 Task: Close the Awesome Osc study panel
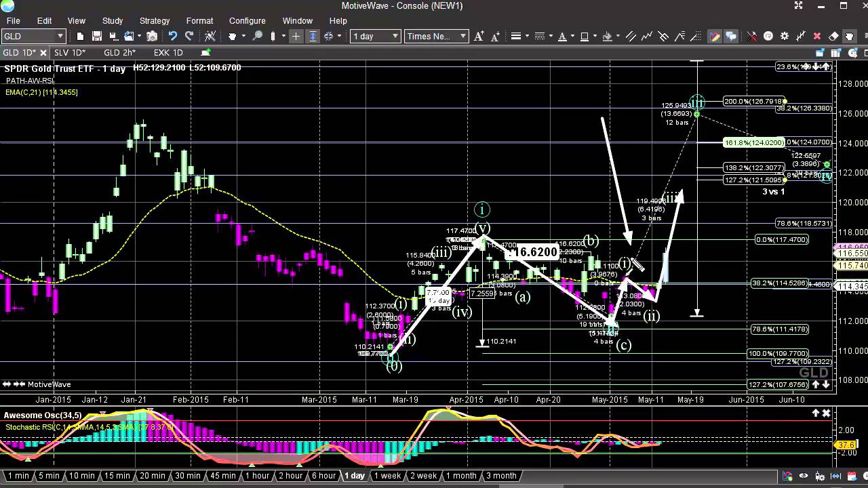click(826, 413)
